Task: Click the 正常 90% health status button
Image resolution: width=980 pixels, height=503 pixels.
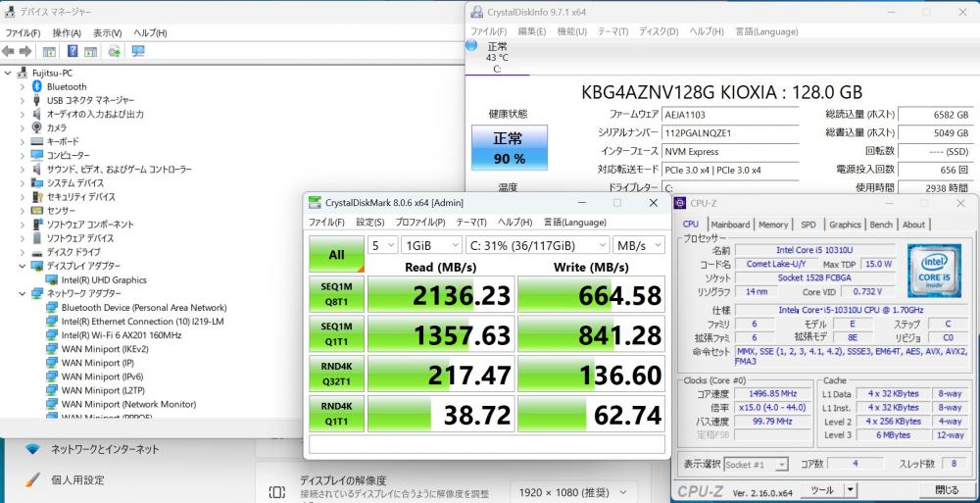Action: tap(510, 148)
